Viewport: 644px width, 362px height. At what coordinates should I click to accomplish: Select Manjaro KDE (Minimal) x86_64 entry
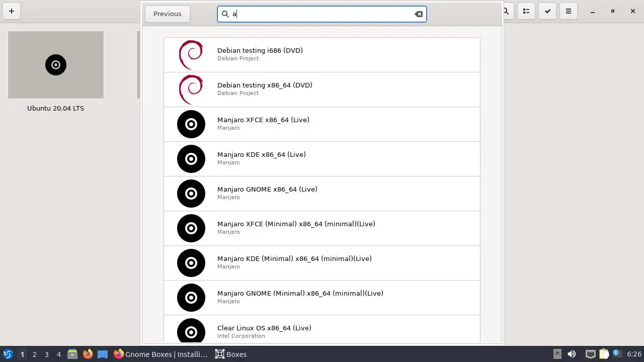tap(322, 263)
